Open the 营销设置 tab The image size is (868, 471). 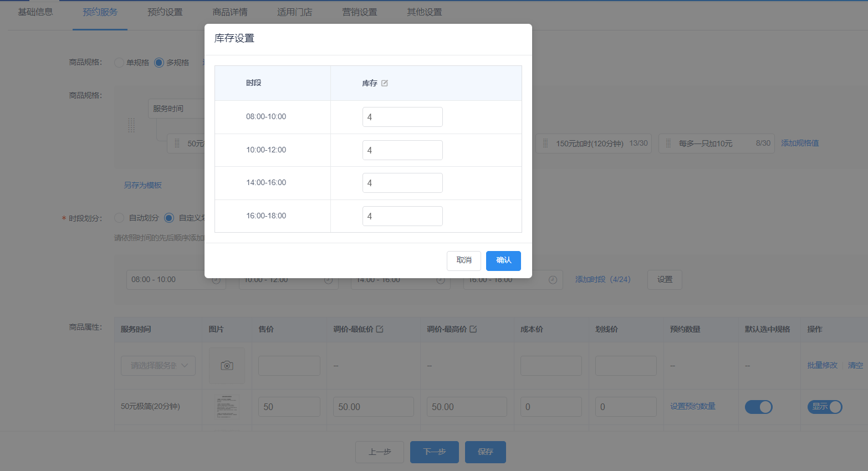click(x=359, y=12)
